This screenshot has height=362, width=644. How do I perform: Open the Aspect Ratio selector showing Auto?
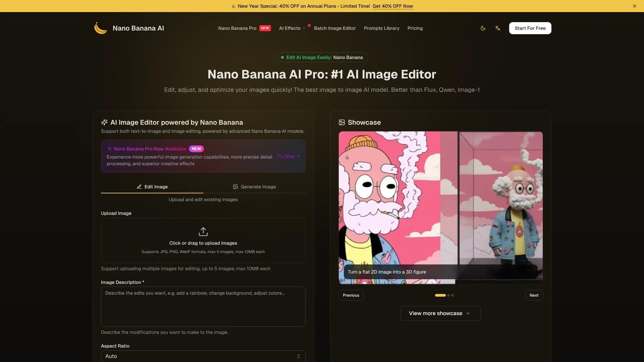(x=203, y=356)
